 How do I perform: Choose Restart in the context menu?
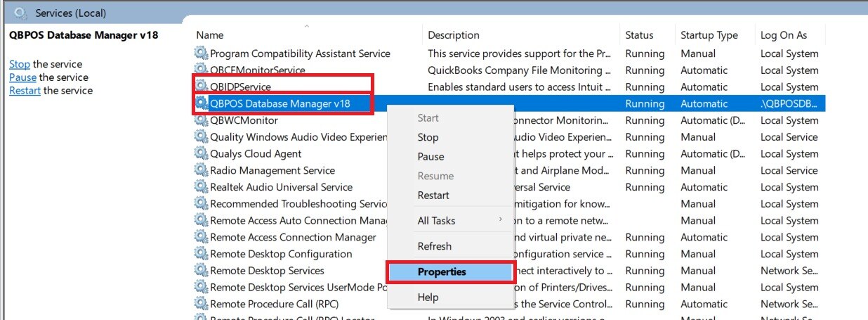tap(433, 196)
